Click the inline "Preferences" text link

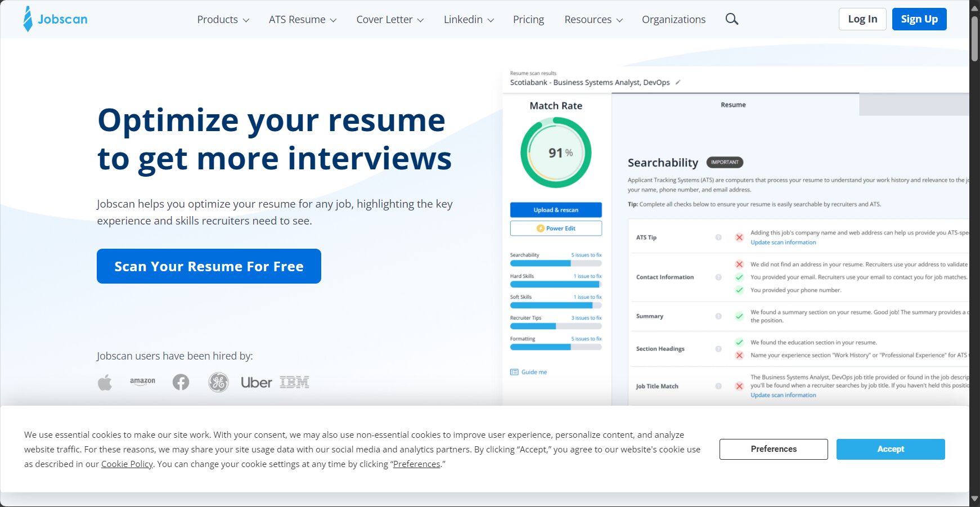[x=417, y=464]
